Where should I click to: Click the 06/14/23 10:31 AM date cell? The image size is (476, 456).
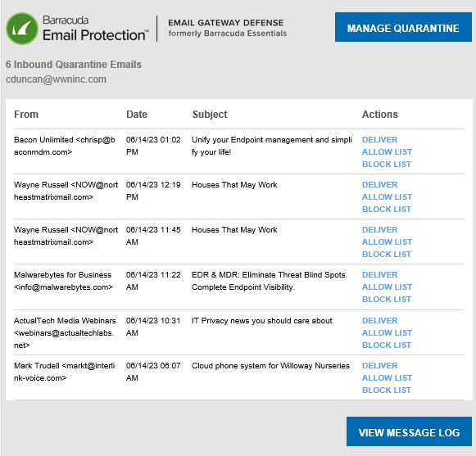tap(153, 327)
